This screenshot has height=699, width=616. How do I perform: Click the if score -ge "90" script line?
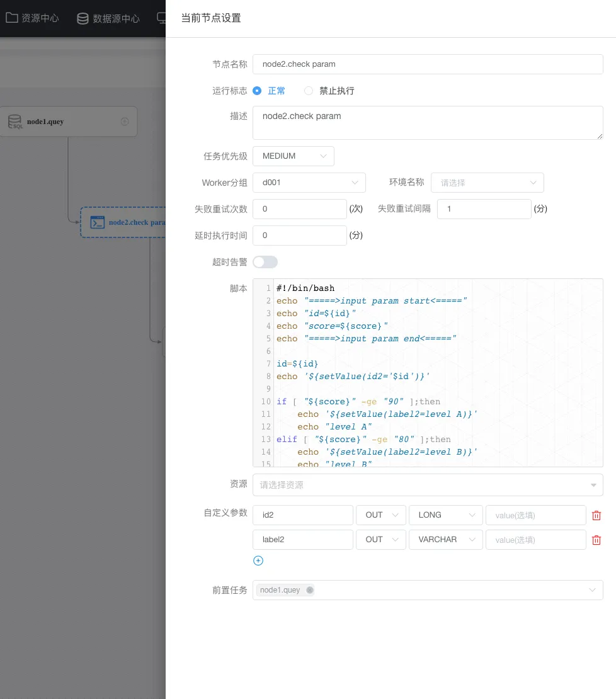tap(358, 401)
